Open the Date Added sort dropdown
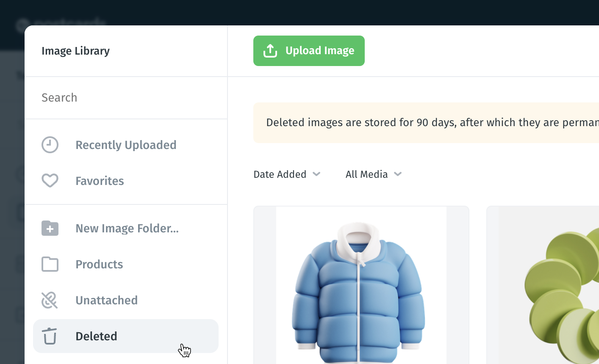 [287, 174]
